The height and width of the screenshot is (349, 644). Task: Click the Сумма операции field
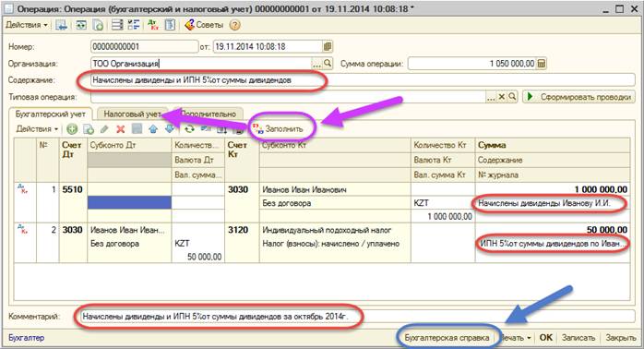tap(471, 64)
